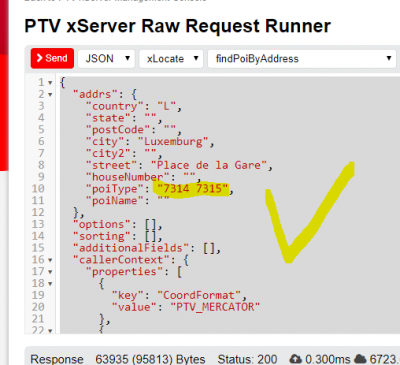Click the CoordFormat key value on line 19
Screen dimensions: 400x365
coord(199,295)
